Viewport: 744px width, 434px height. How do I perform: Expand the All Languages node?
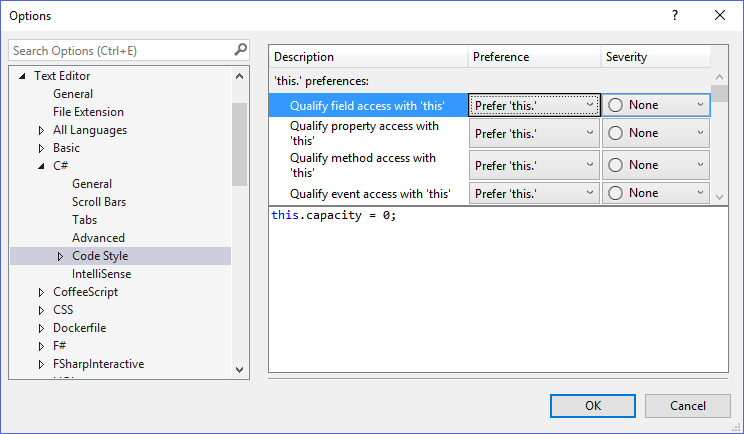(x=41, y=130)
